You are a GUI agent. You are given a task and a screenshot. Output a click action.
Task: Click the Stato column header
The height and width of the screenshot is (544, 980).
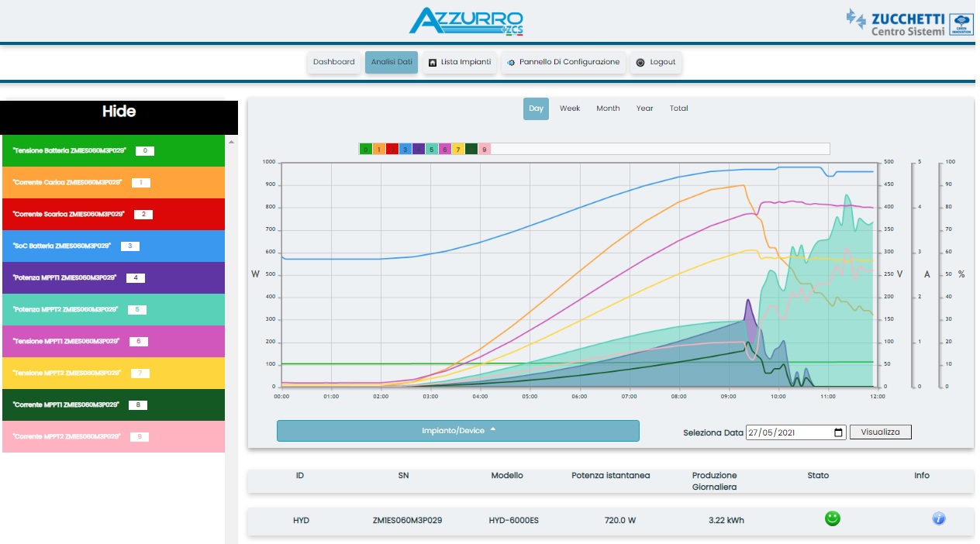tap(818, 476)
